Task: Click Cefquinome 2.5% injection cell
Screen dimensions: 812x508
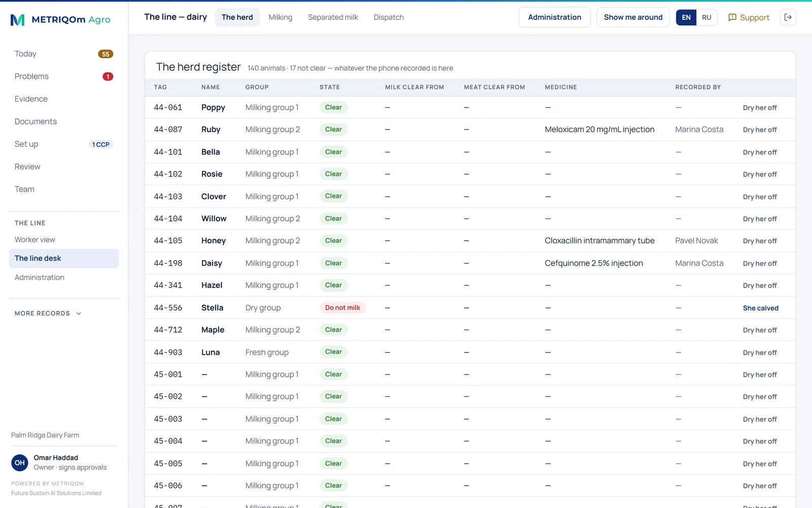Action: pos(594,263)
